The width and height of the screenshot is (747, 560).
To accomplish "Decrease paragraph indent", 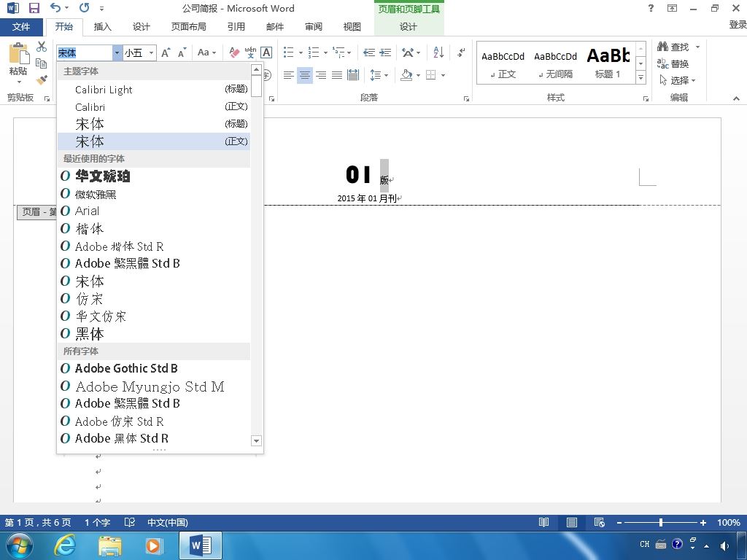I will [x=368, y=52].
